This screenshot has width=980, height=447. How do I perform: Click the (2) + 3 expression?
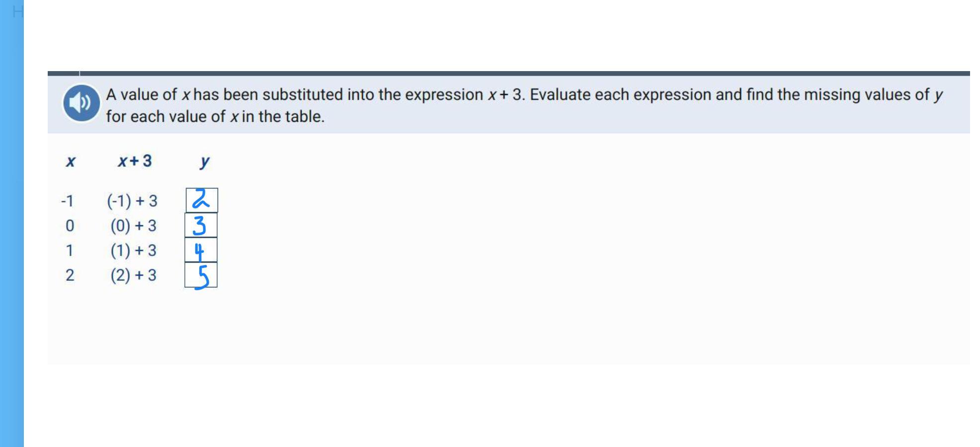[x=133, y=275]
